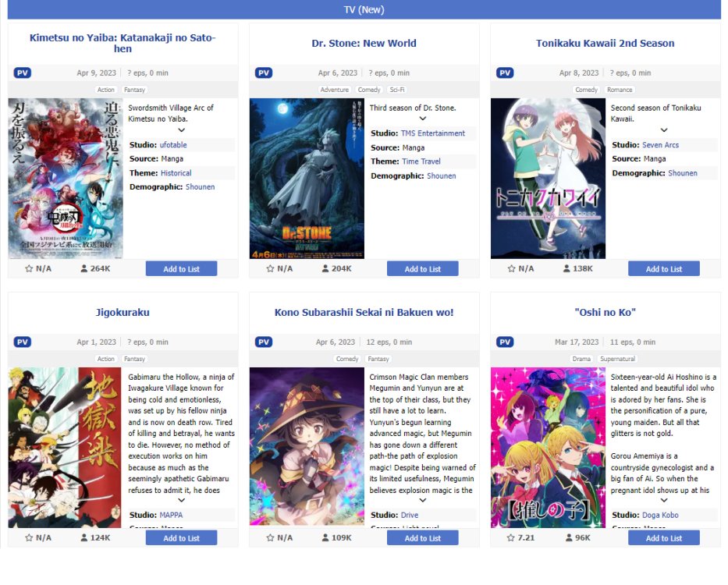Open the Kono Subarashii poster thumbnail

point(307,447)
